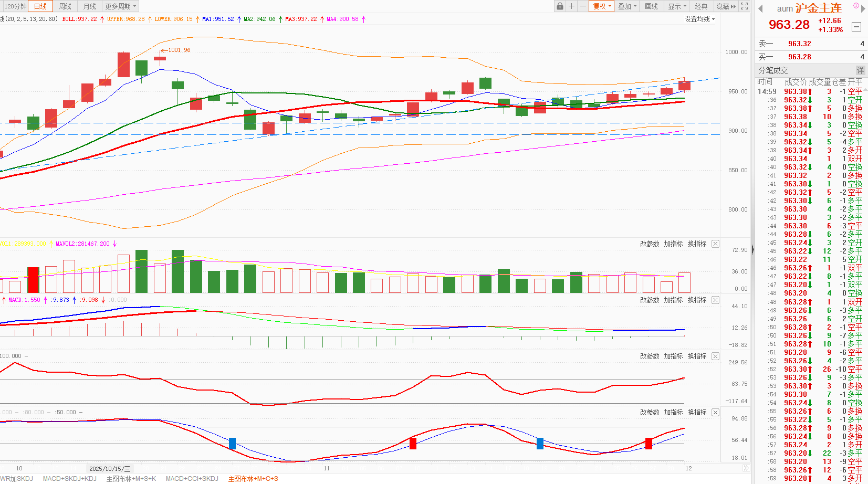
Task: Open the 叠加 overlay dropdown
Action: click(627, 6)
